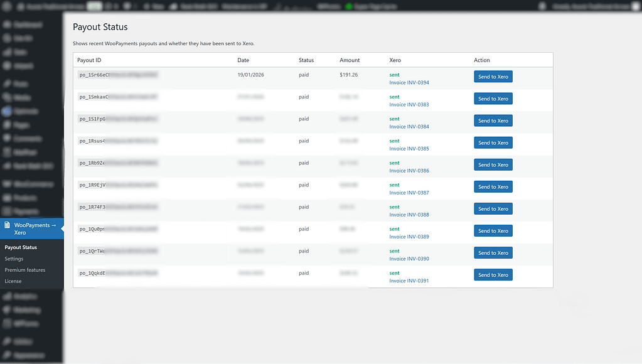Open the Premium features submenu item
The width and height of the screenshot is (642, 364).
[25, 270]
